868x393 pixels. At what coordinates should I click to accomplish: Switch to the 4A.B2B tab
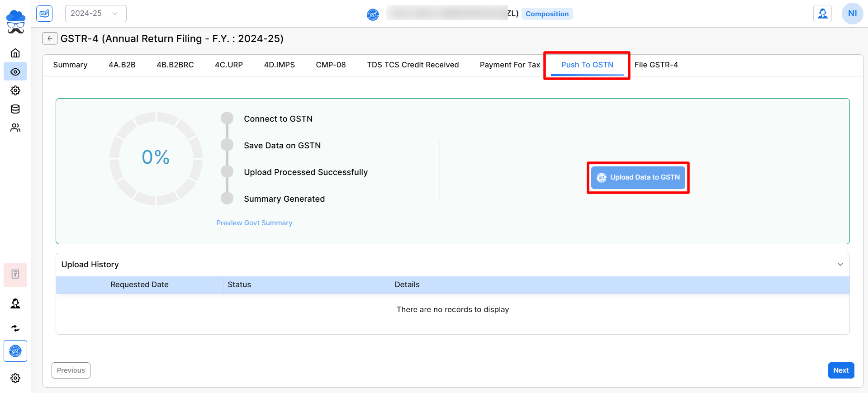pyautogui.click(x=122, y=65)
